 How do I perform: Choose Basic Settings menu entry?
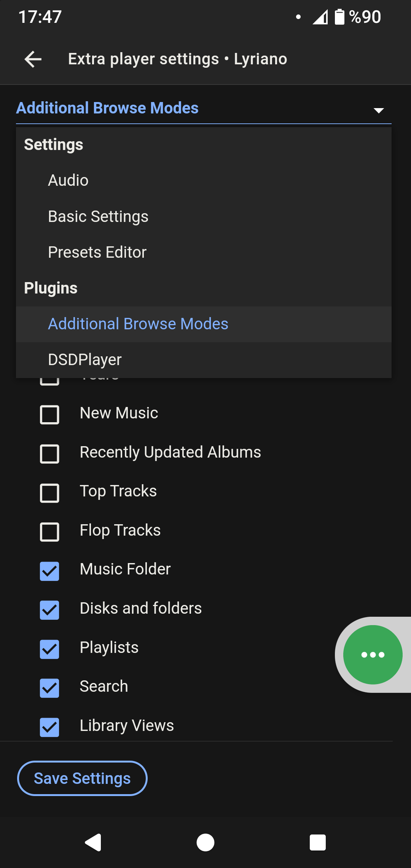[204, 216]
